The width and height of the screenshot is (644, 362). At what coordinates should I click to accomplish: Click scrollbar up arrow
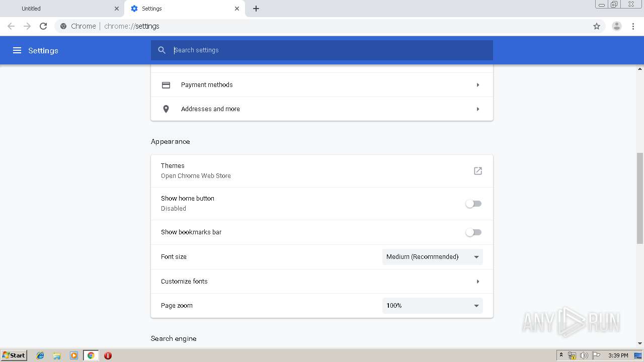tap(640, 68)
